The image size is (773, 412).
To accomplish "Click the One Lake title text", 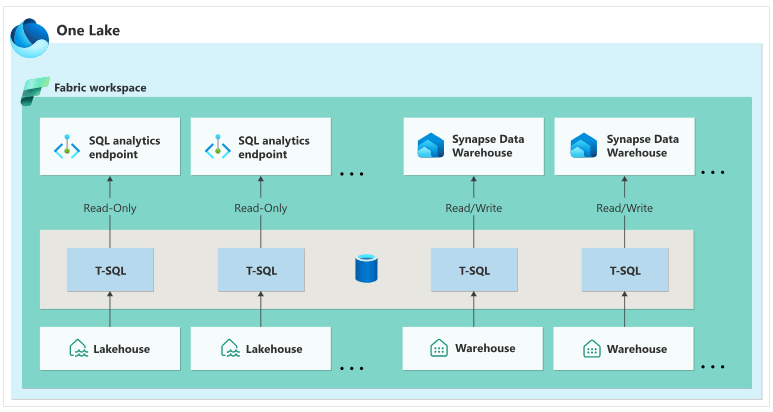I will (x=89, y=30).
